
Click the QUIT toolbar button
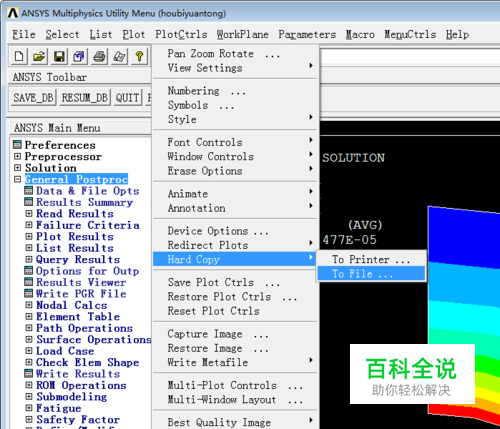(128, 97)
